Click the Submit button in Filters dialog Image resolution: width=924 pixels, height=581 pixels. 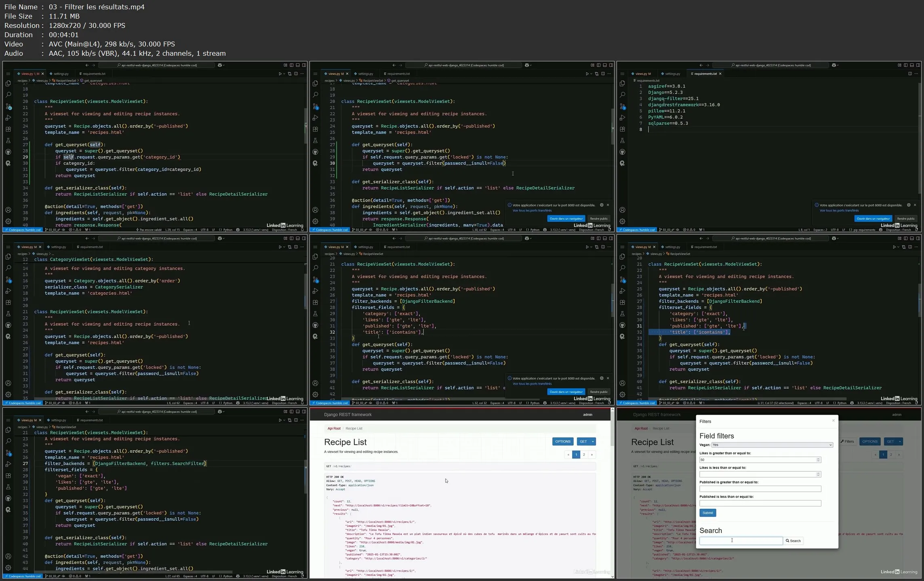pyautogui.click(x=707, y=513)
